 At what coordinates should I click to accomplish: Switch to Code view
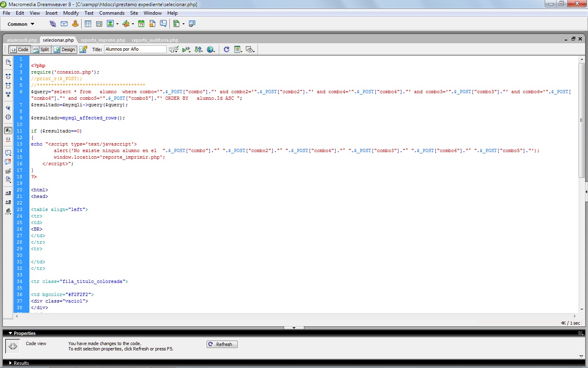pos(20,49)
